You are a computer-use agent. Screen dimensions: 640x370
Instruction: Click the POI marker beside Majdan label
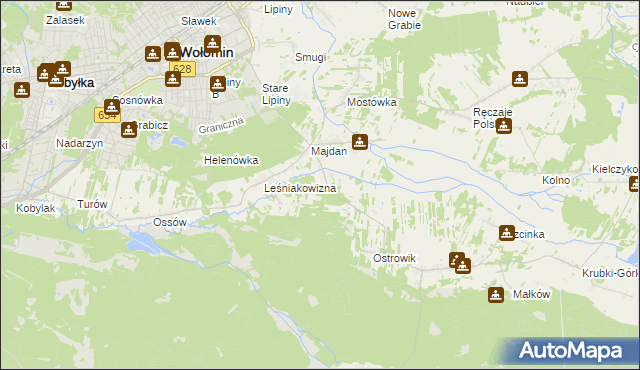(360, 142)
